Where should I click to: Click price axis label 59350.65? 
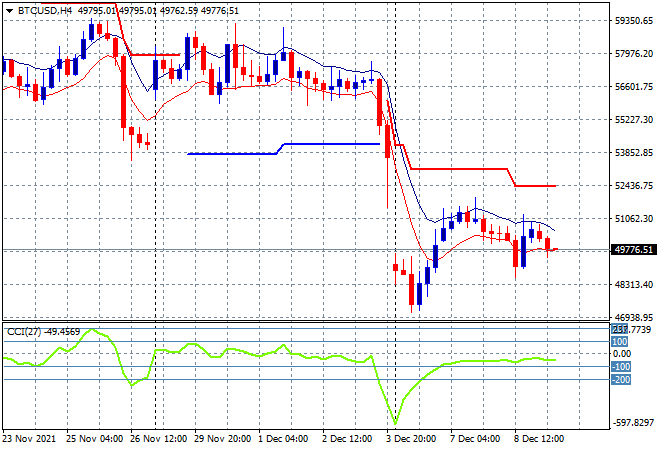coord(634,21)
